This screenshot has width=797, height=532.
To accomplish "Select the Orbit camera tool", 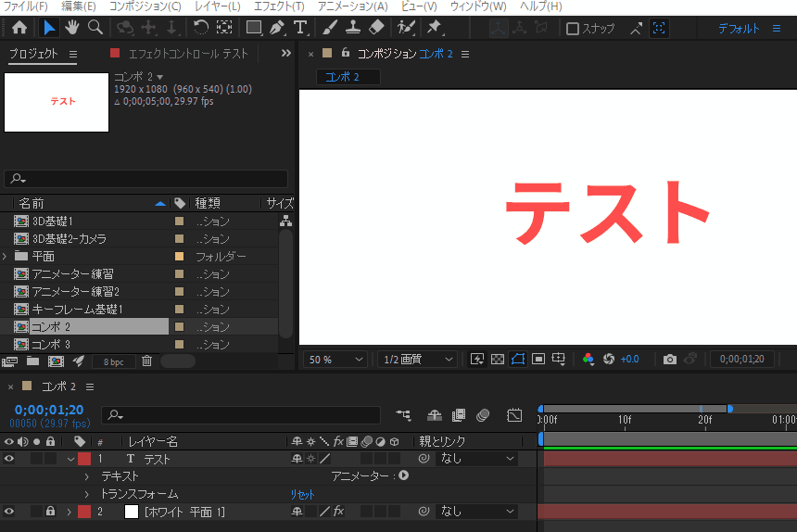I will 125,28.
